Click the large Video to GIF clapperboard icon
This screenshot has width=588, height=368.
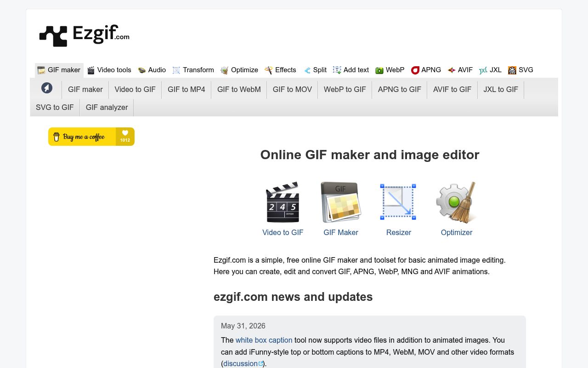(283, 201)
